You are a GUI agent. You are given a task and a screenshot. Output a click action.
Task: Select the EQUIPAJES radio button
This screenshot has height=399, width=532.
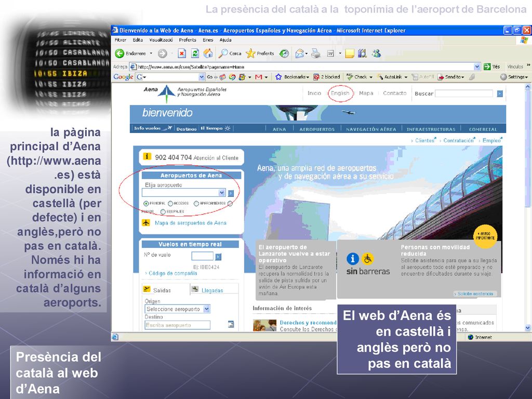163,212
